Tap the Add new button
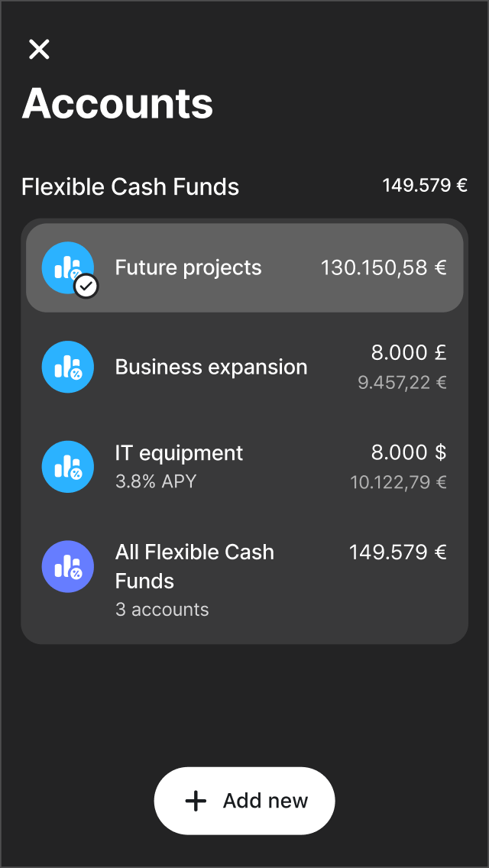The image size is (489, 868). tap(244, 800)
